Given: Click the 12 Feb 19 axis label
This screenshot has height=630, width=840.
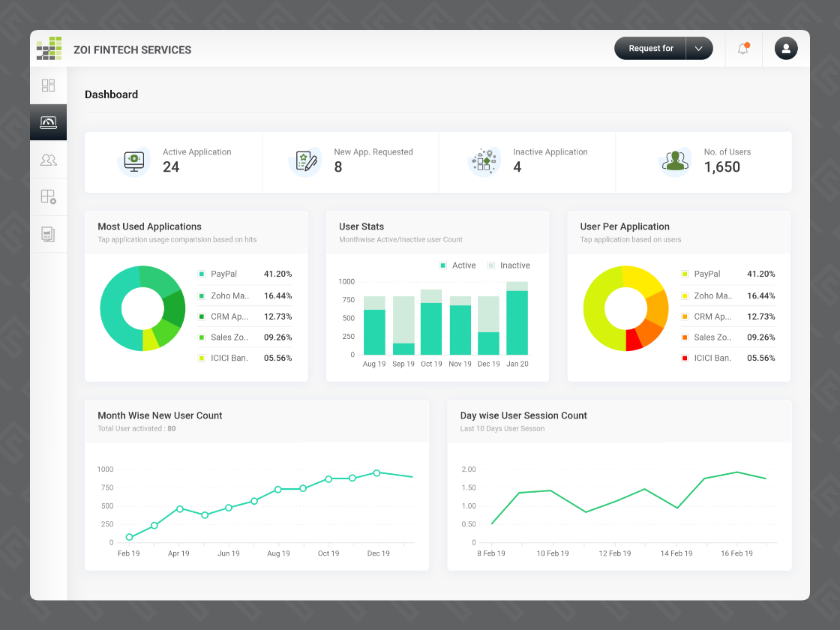Looking at the screenshot, I should (x=614, y=553).
